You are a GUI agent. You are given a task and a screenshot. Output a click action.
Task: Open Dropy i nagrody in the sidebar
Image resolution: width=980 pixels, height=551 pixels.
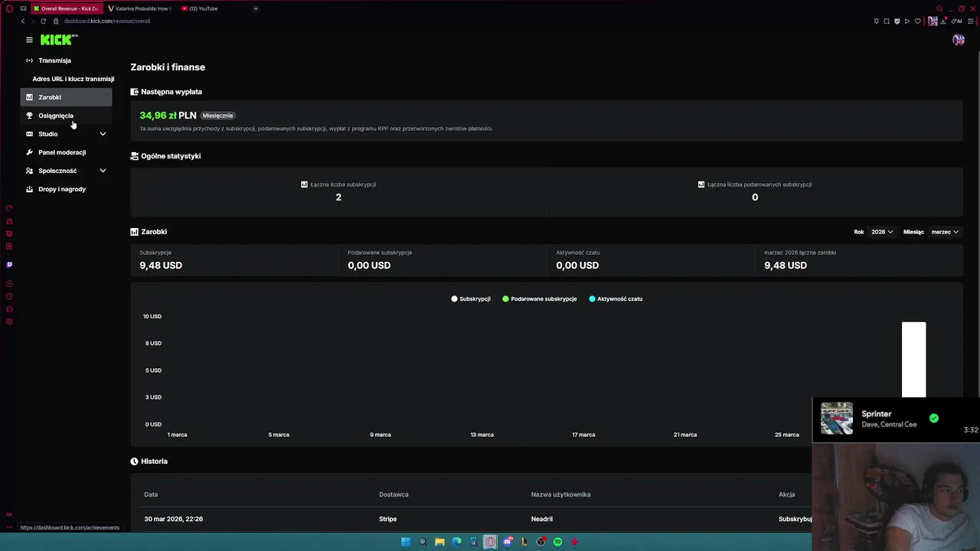point(66,189)
